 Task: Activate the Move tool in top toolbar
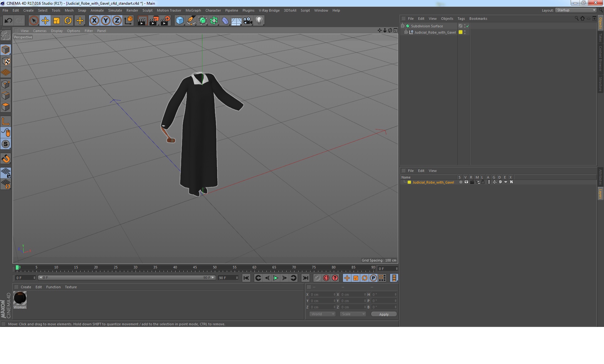click(x=45, y=21)
